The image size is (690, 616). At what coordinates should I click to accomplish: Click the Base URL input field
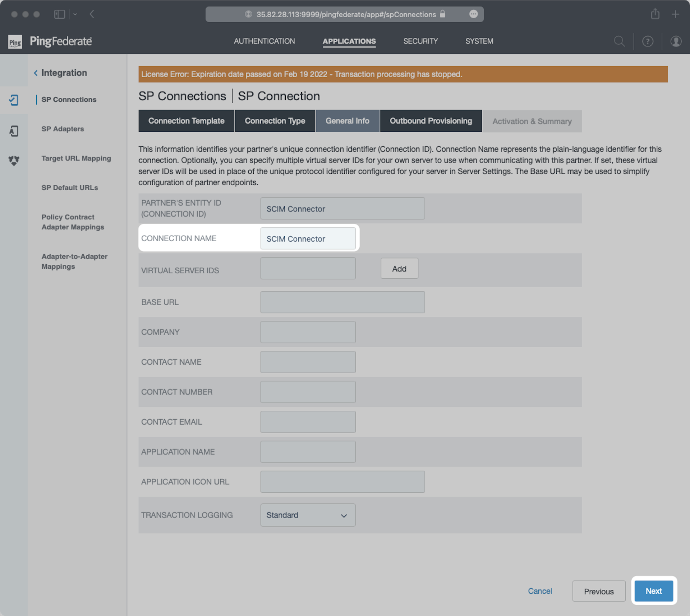coord(342,302)
